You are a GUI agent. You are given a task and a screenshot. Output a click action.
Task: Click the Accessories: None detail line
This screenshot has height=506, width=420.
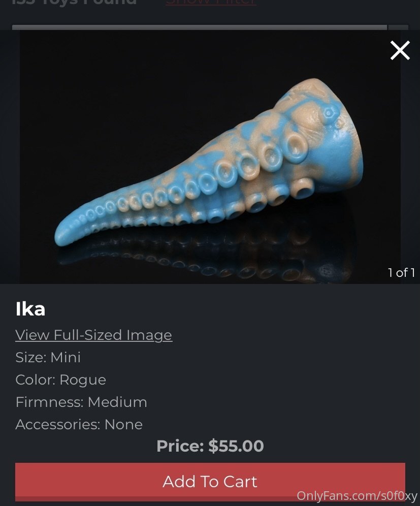[79, 424]
